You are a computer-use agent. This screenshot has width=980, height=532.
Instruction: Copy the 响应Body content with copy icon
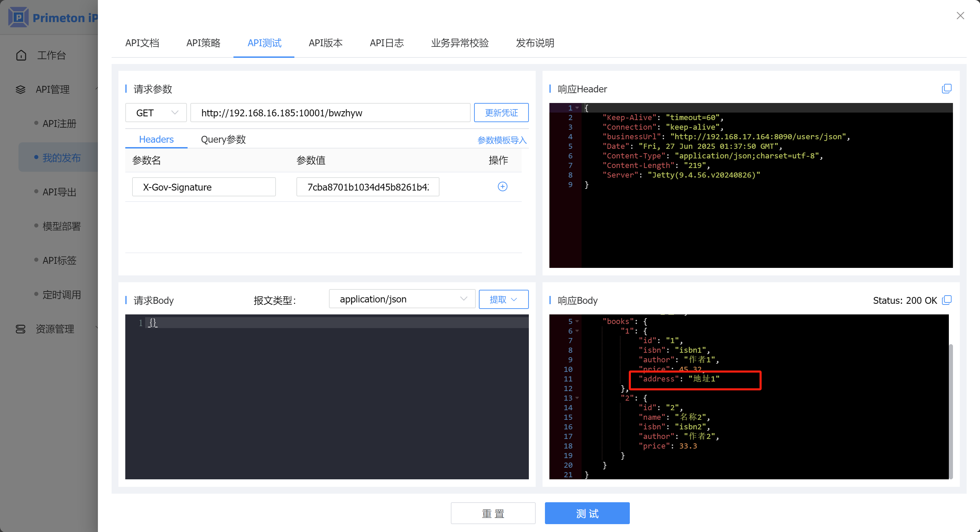[x=946, y=300]
